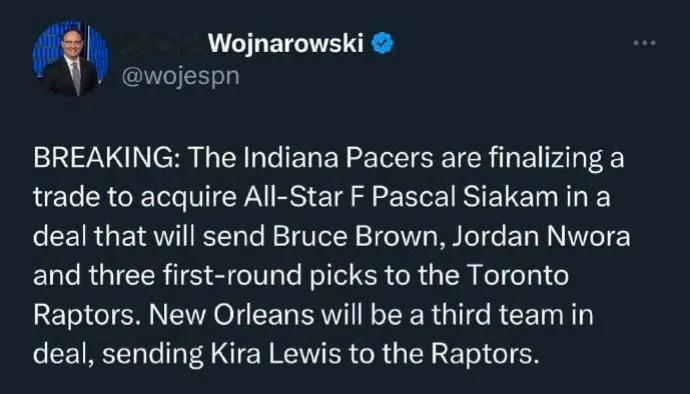Click the first-round picks phrase
Viewport: 690px width, 394px height.
click(270, 277)
